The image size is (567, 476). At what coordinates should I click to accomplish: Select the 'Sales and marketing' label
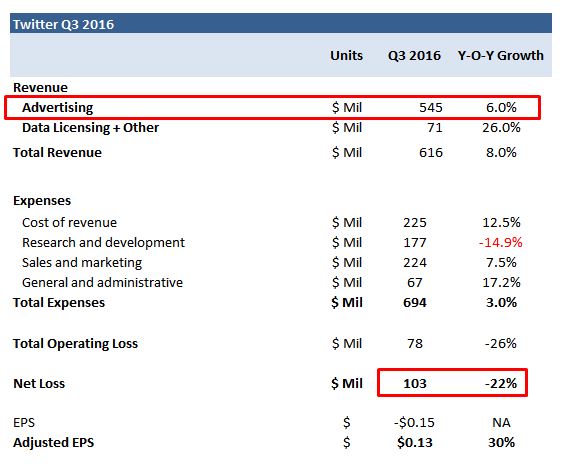point(82,263)
